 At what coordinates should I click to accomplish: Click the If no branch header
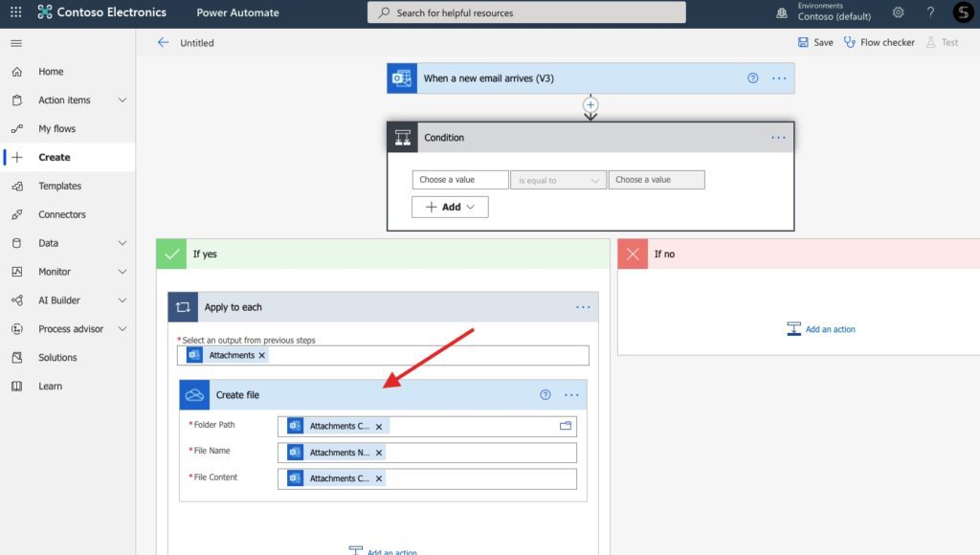[799, 254]
